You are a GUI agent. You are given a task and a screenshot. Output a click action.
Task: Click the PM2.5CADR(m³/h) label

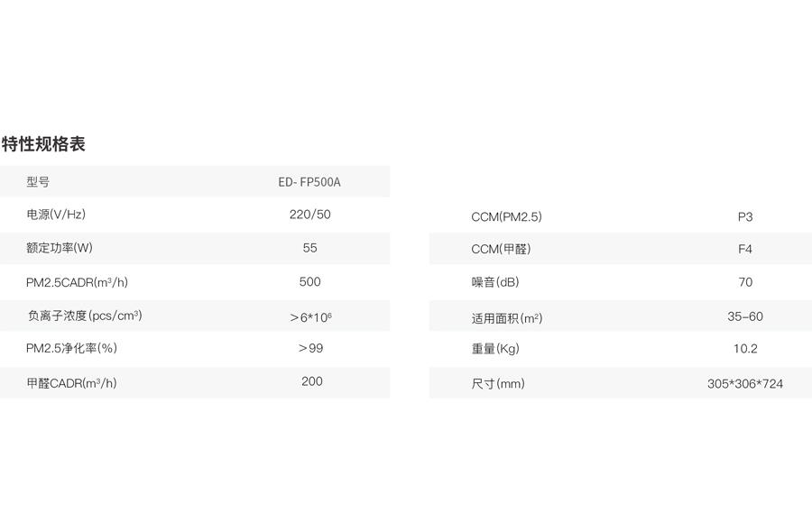click(x=77, y=282)
